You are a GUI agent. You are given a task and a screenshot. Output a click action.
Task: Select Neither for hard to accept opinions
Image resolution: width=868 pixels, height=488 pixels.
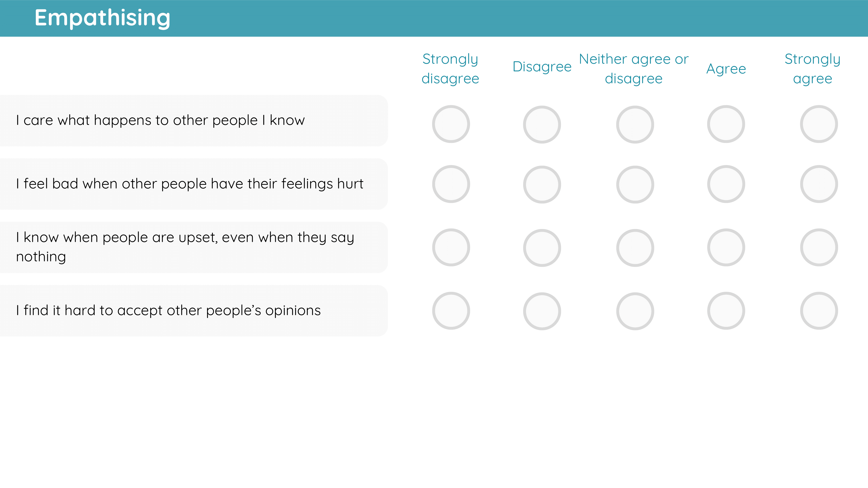coord(635,311)
